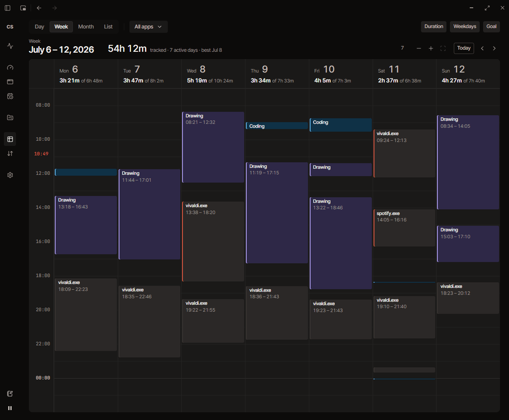Pause tracking with the pause icon
The height and width of the screenshot is (420, 509).
point(10,408)
